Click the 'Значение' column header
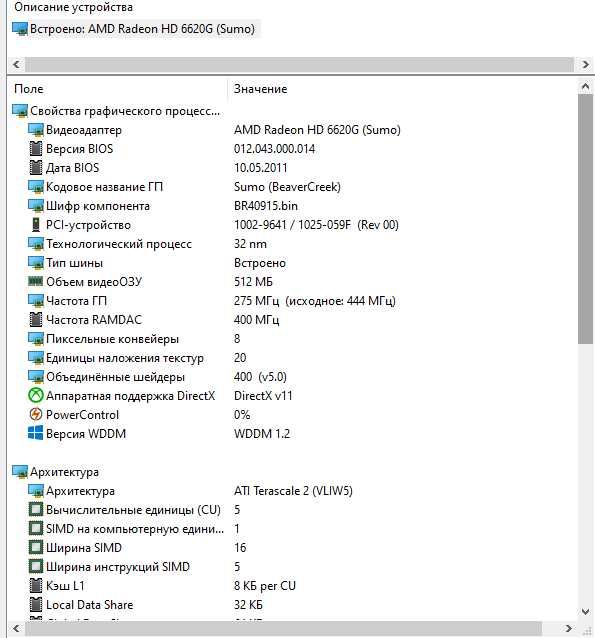This screenshot has width=595, height=638. pos(260,89)
